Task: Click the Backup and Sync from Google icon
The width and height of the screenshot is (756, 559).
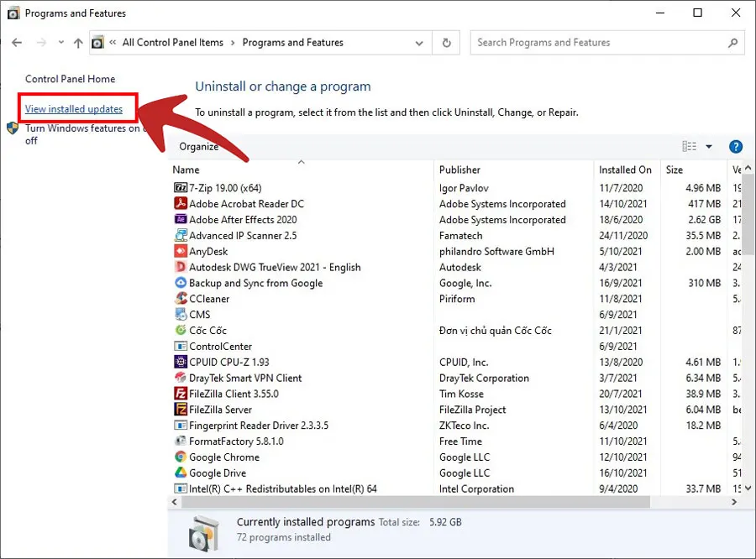Action: (x=181, y=283)
